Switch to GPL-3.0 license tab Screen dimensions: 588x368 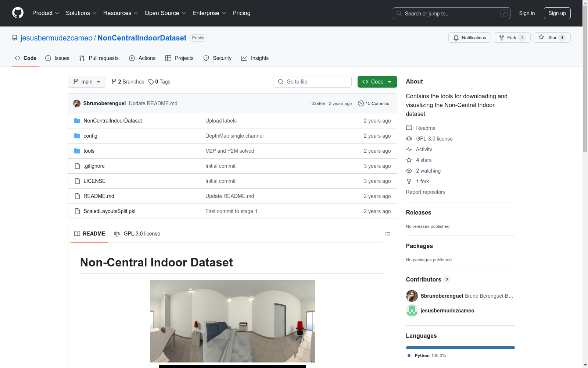pyautogui.click(x=137, y=234)
